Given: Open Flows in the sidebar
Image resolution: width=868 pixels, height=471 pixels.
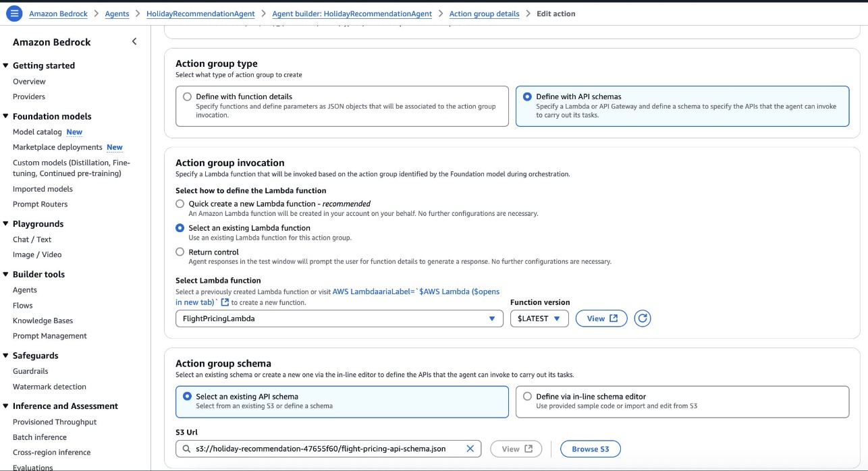Looking at the screenshot, I should coord(22,306).
